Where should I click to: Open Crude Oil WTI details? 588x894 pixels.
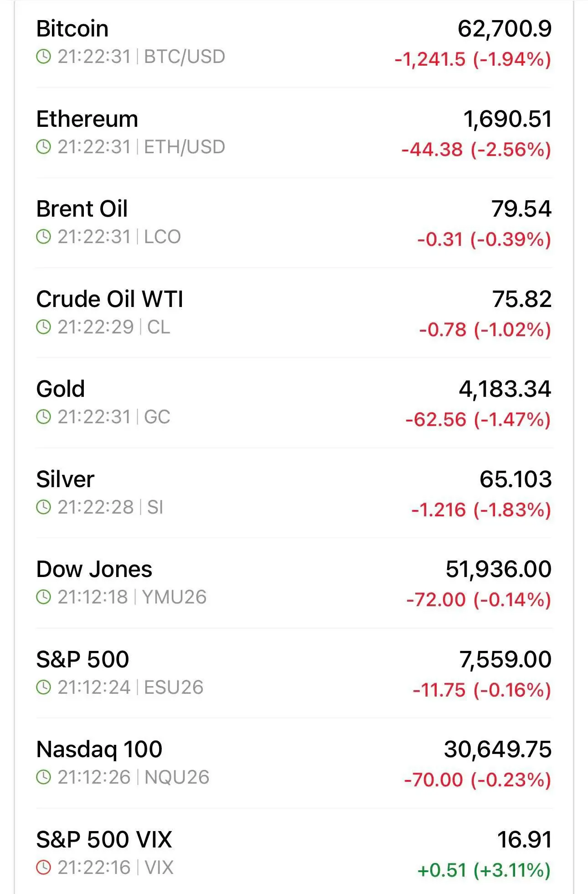(x=294, y=313)
